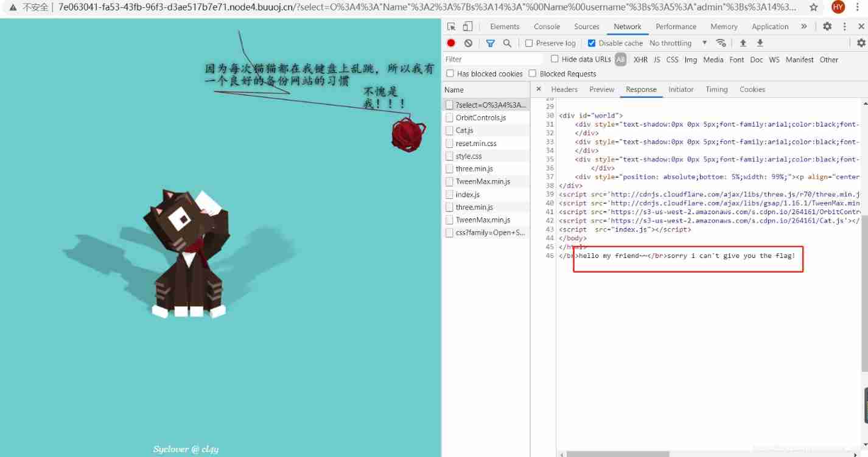The height and width of the screenshot is (457, 868).
Task: Open the Headers tab of the request
Action: coord(564,89)
